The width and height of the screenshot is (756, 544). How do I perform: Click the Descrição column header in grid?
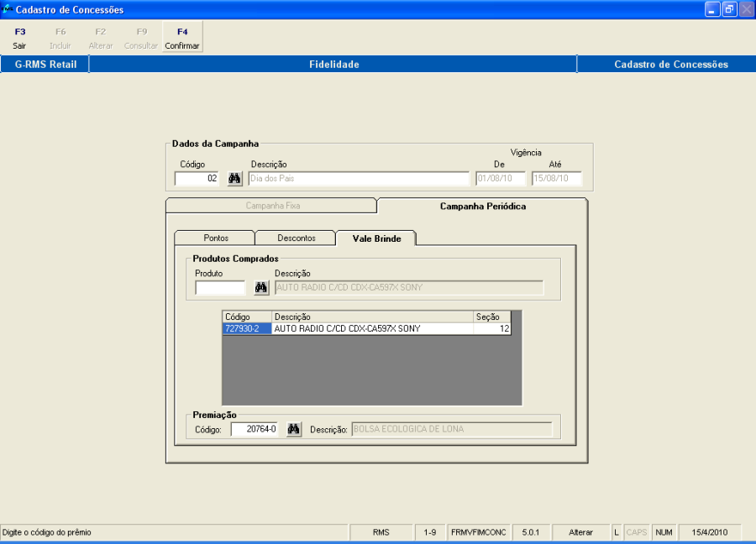tap(373, 317)
